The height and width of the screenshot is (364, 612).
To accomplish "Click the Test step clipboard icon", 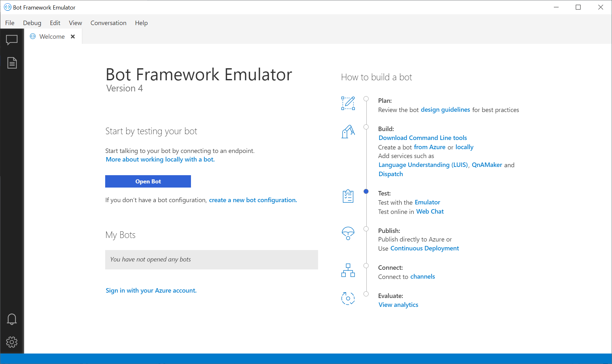I will tap(348, 197).
